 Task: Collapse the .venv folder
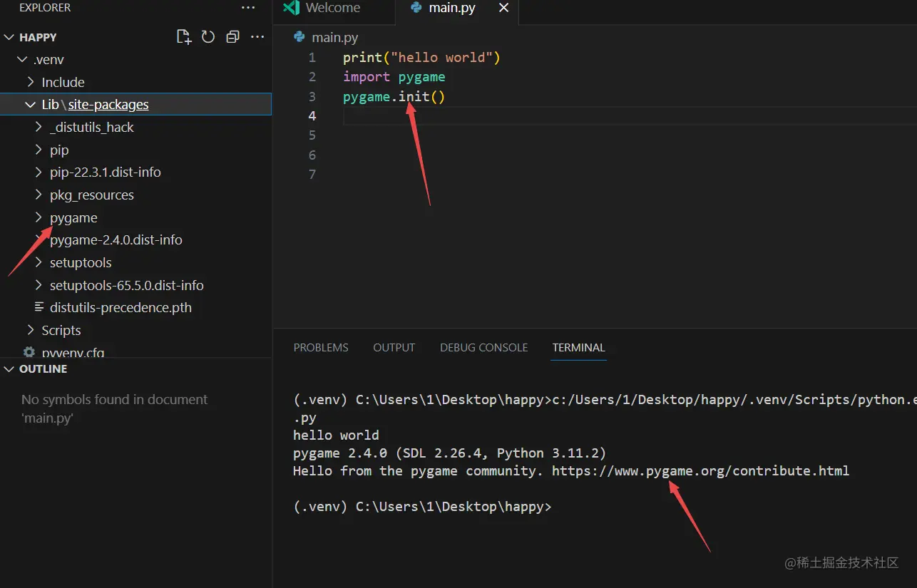[x=23, y=60]
